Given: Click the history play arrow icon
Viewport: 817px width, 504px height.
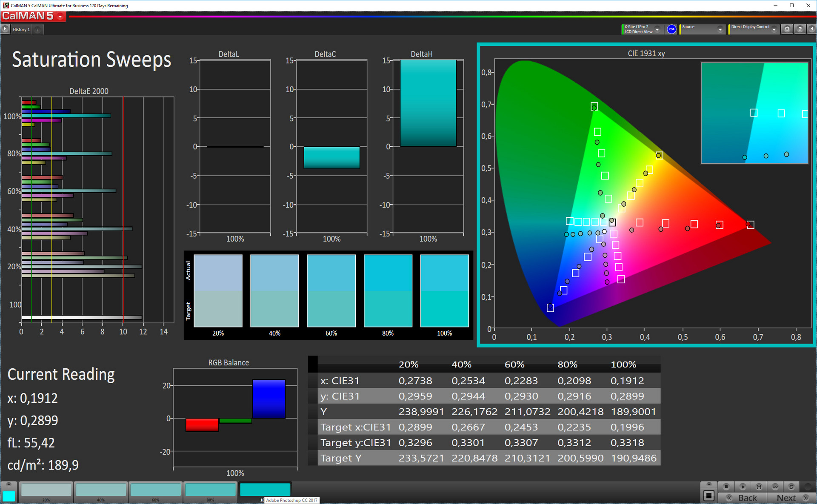Looking at the screenshot, I should (x=5, y=29).
